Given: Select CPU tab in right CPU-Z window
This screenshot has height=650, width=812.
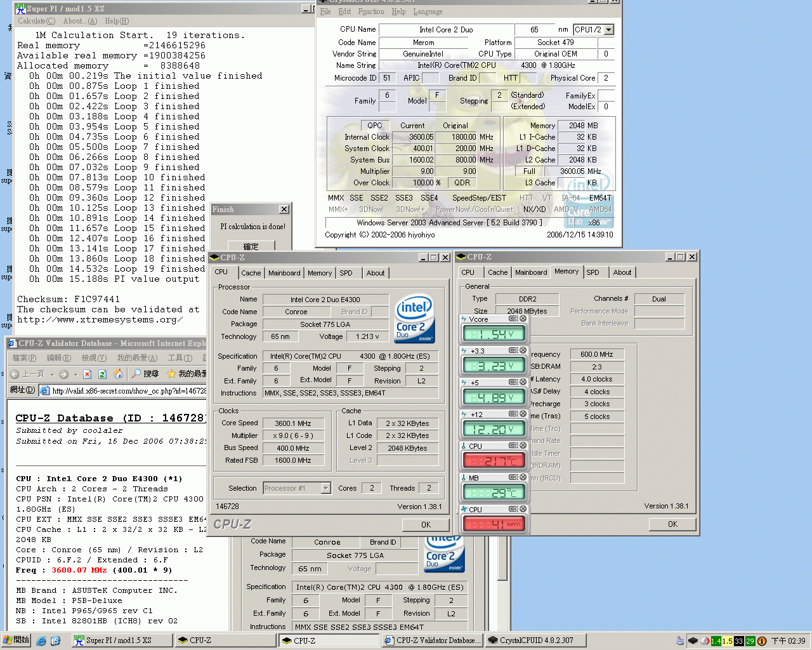Looking at the screenshot, I should tap(468, 272).
